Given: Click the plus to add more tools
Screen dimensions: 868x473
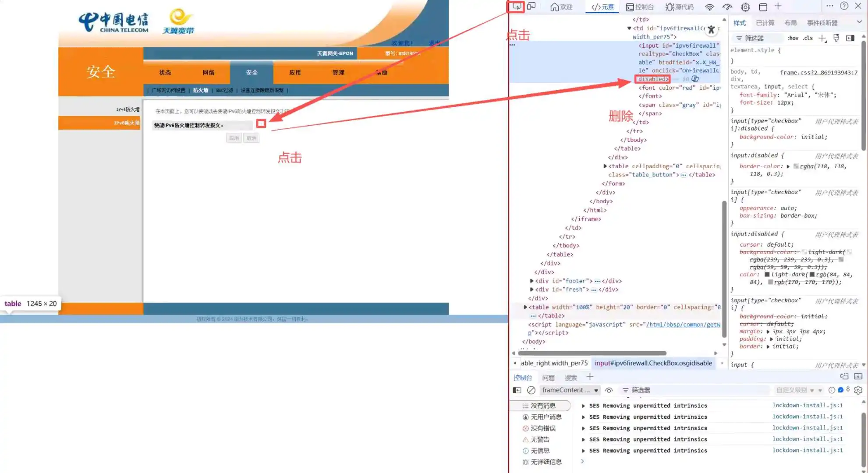Looking at the screenshot, I should (778, 6).
